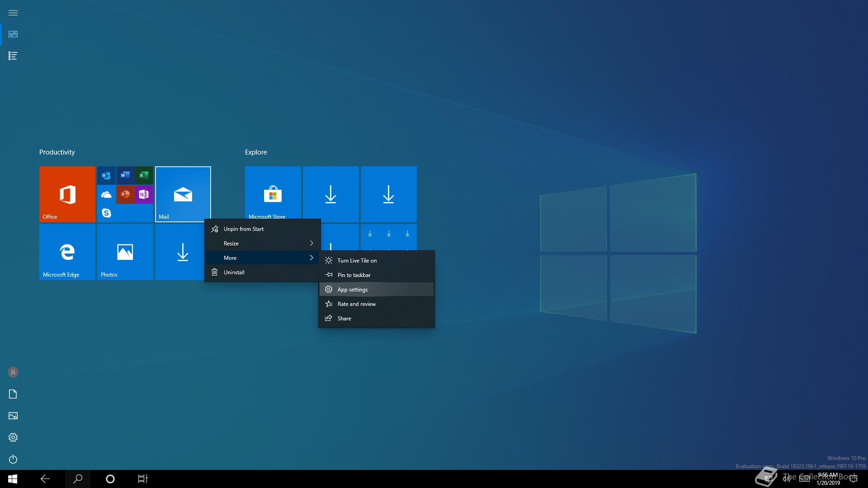Open Action Center notifications icon
This screenshot has height=488, width=868.
[x=854, y=479]
